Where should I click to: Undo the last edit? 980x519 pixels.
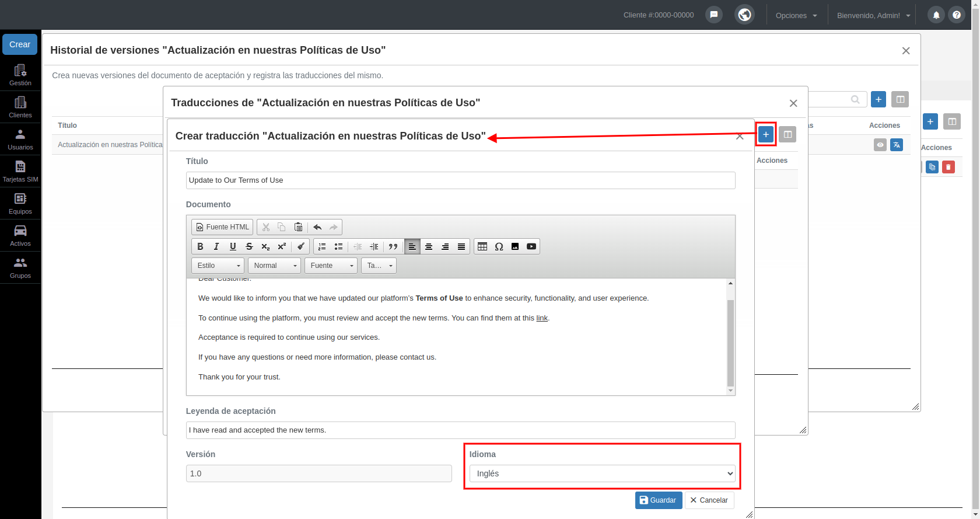pos(317,227)
